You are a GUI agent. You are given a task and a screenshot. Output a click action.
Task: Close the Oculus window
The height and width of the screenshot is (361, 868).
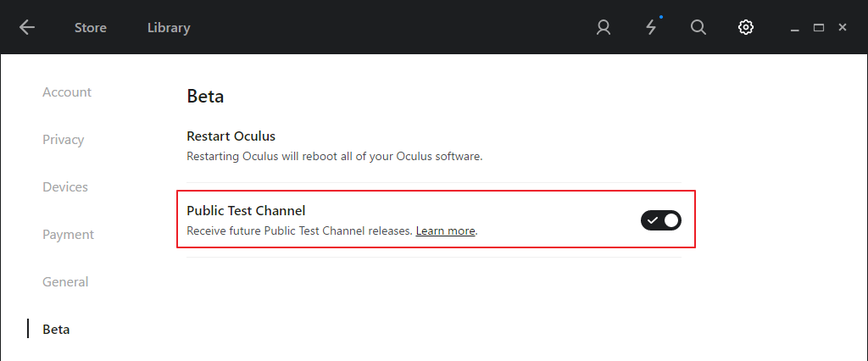[843, 27]
